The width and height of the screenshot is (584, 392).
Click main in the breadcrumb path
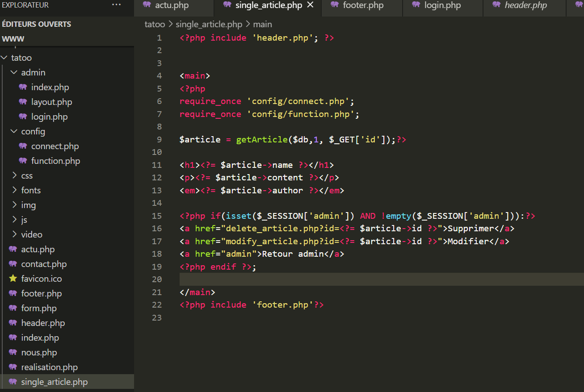click(x=262, y=24)
